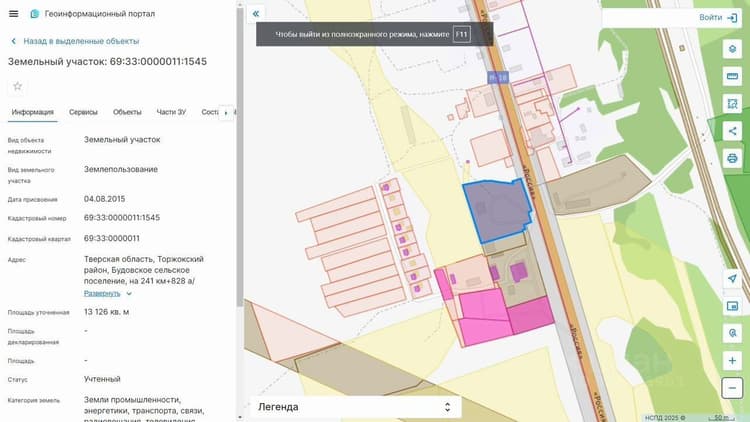Collapse the sidebar with double chevron
Screen dimensions: 750x422
click(256, 14)
